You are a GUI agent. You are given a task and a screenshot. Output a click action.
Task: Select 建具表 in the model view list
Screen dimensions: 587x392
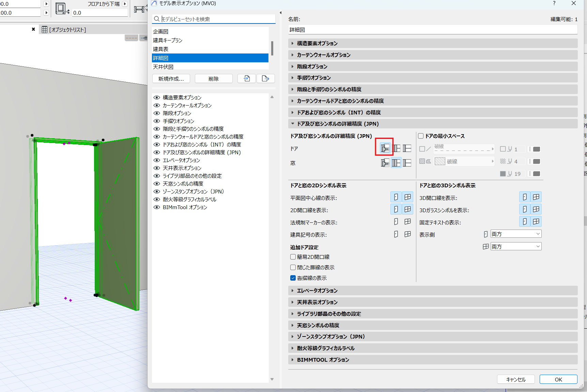tap(210, 49)
